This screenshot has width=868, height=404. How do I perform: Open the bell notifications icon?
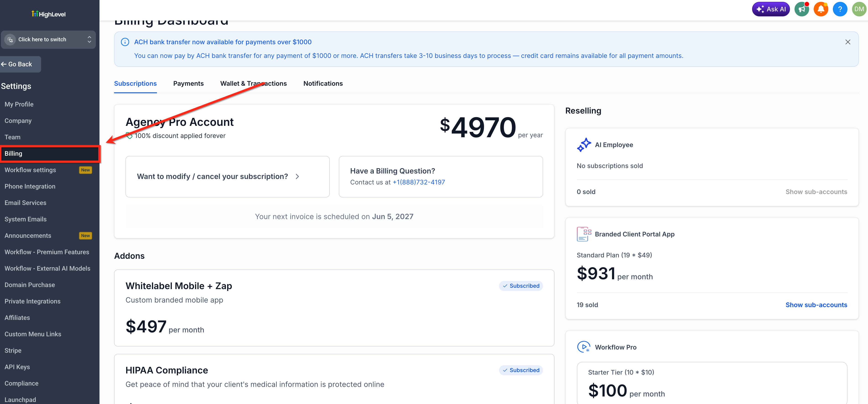click(x=821, y=9)
